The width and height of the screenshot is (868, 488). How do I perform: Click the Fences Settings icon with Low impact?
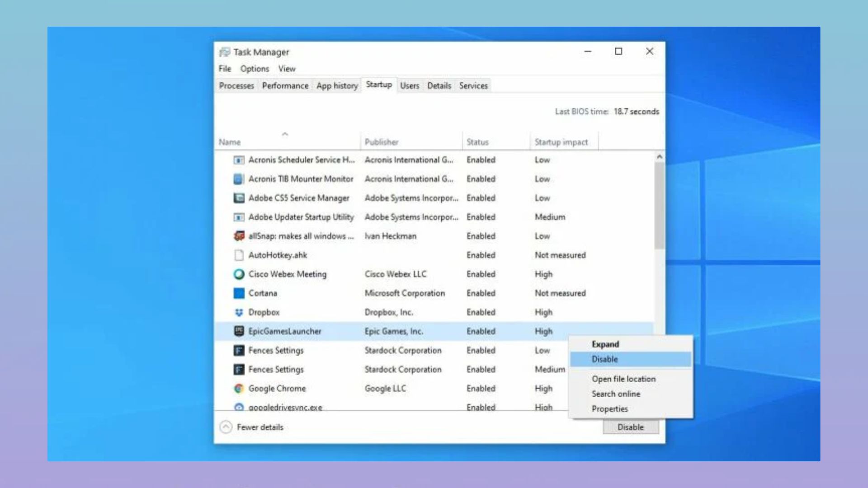[239, 351]
